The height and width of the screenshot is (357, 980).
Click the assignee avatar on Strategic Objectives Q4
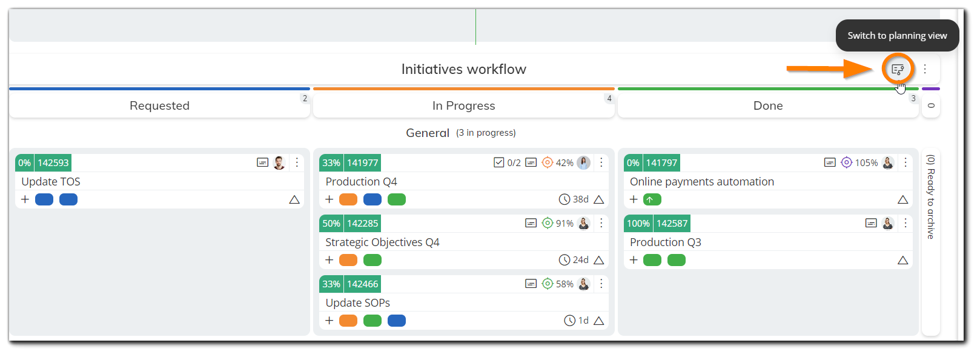coord(583,223)
